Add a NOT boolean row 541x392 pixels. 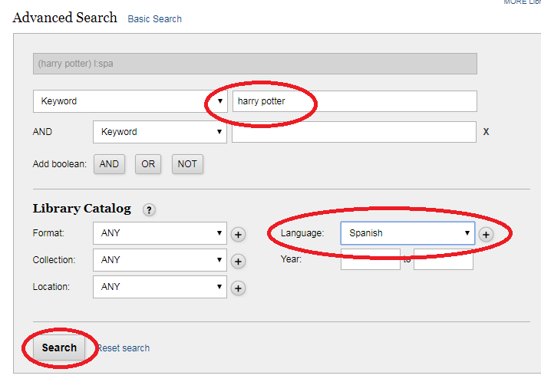tap(187, 164)
